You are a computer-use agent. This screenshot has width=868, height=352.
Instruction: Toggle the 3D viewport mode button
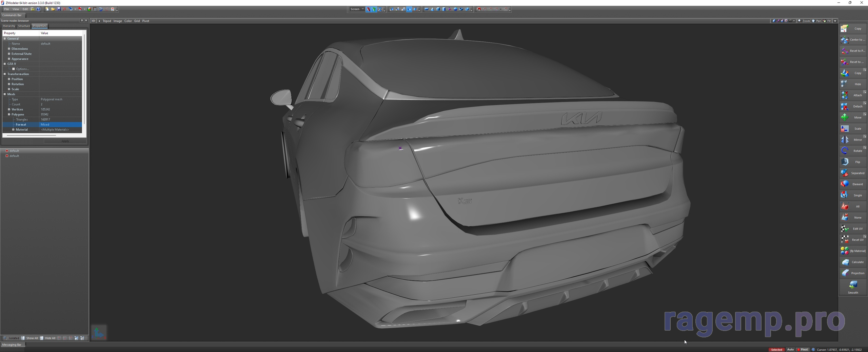[93, 21]
